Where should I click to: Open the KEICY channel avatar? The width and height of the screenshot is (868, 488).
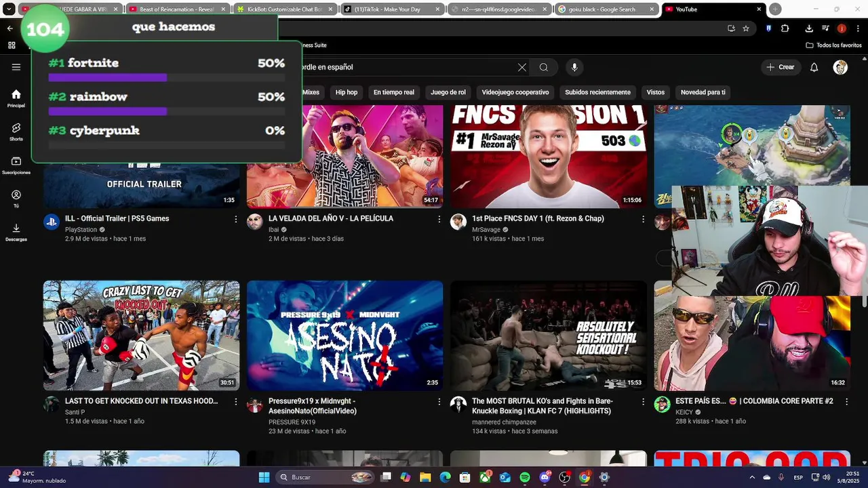tap(662, 405)
